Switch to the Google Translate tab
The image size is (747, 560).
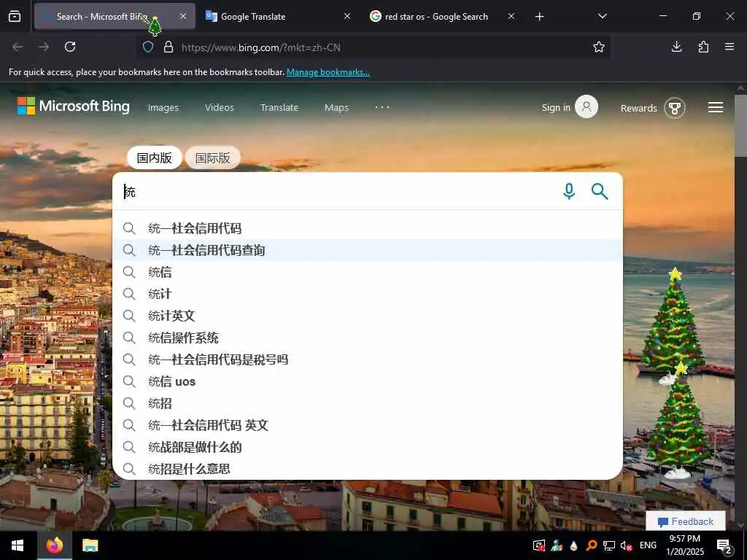pos(276,17)
